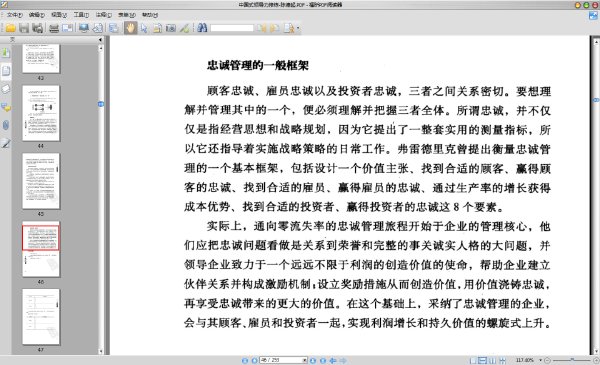Open the Signatures pen sidebar icon
The image size is (600, 365).
6,143
